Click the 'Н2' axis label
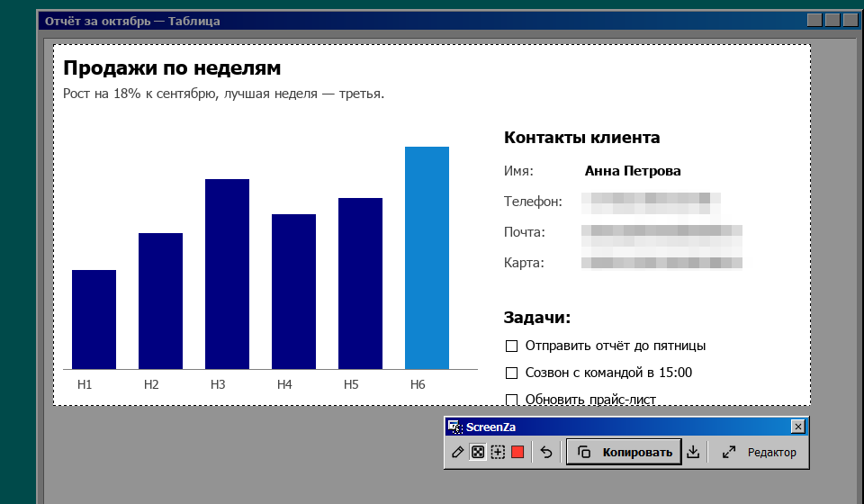Screen dimensions: 864x504 151,384
